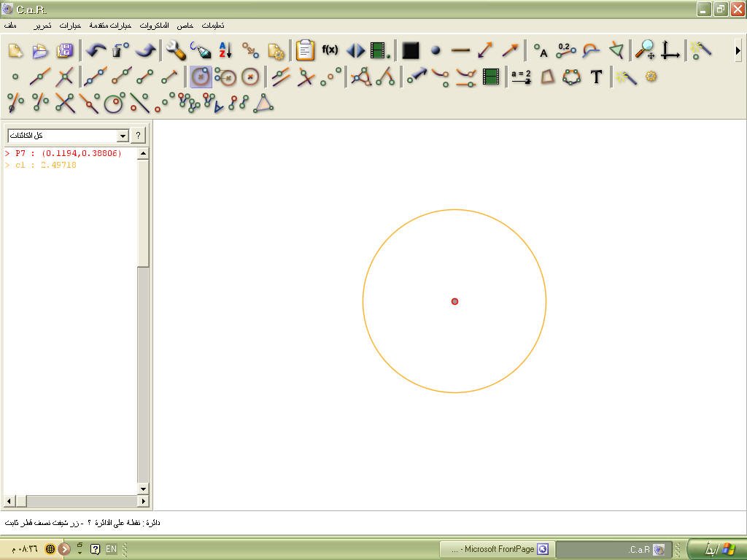Toggle object name display (point A icon)
Screen dimensions: 747x560
541,50
